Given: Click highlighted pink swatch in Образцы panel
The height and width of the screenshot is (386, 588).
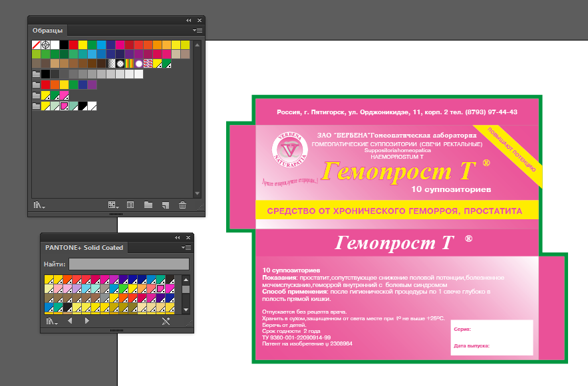Looking at the screenshot, I should 64,106.
